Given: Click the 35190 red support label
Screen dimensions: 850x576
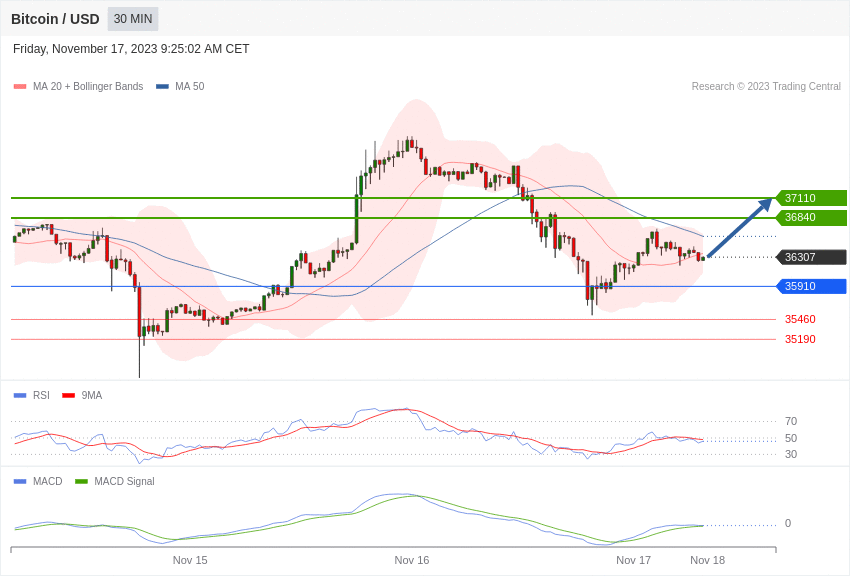Looking at the screenshot, I should point(800,340).
